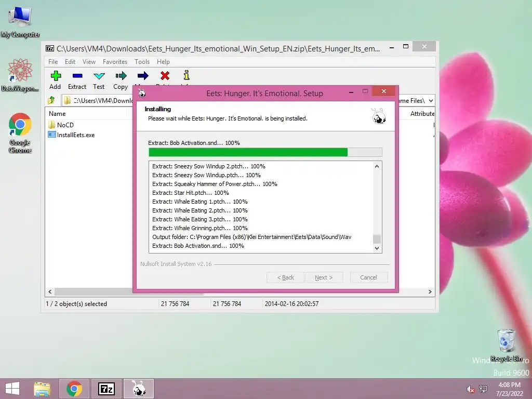The width and height of the screenshot is (532, 399).
Task: Click status bar date '2014-02-16 20:02:57'
Action: (291, 303)
